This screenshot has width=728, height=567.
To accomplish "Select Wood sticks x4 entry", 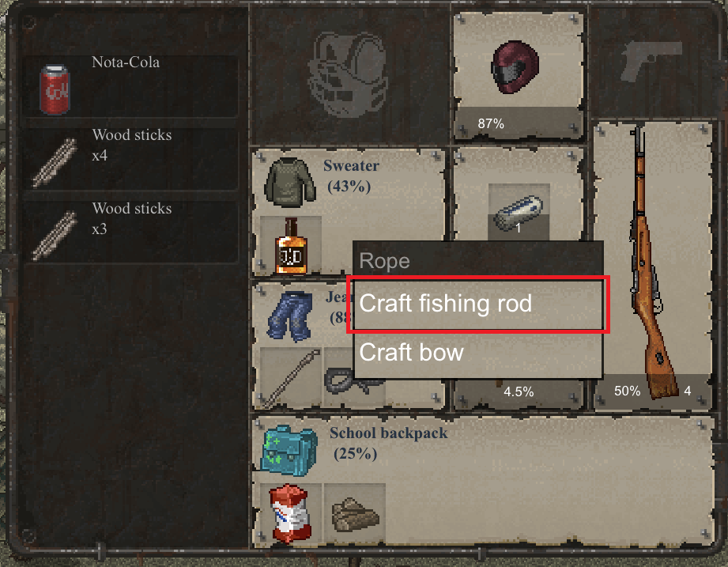I will 130,159.
